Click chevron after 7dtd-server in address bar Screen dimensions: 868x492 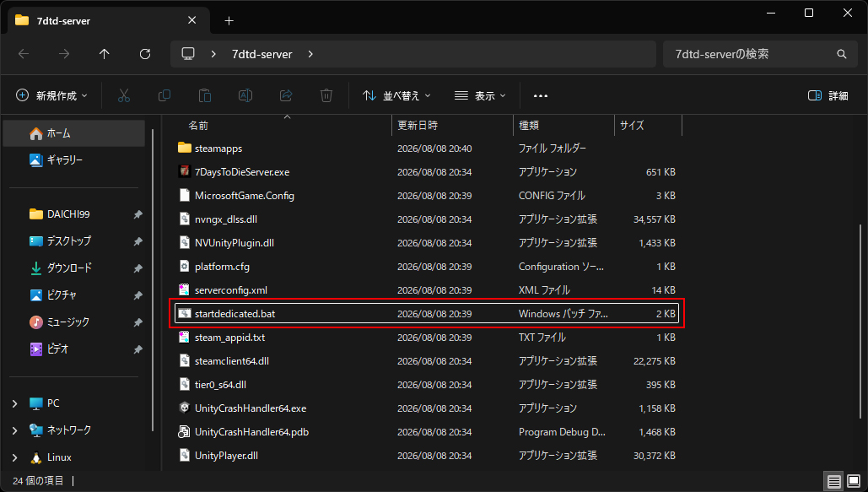[310, 54]
